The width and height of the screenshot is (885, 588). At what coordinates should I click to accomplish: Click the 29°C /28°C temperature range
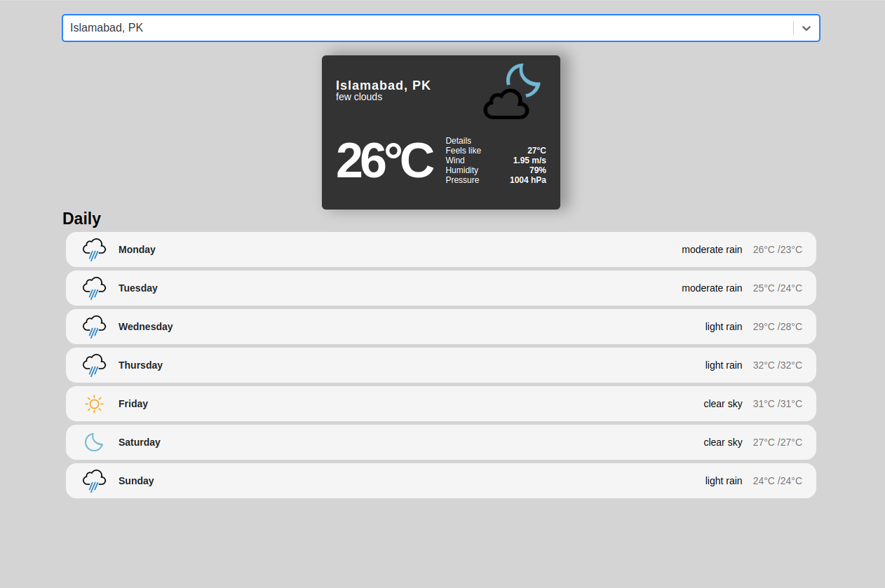point(778,327)
